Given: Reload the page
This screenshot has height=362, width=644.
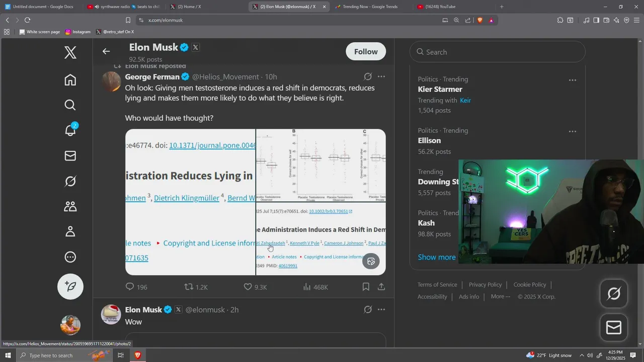Looking at the screenshot, I should pos(27,20).
